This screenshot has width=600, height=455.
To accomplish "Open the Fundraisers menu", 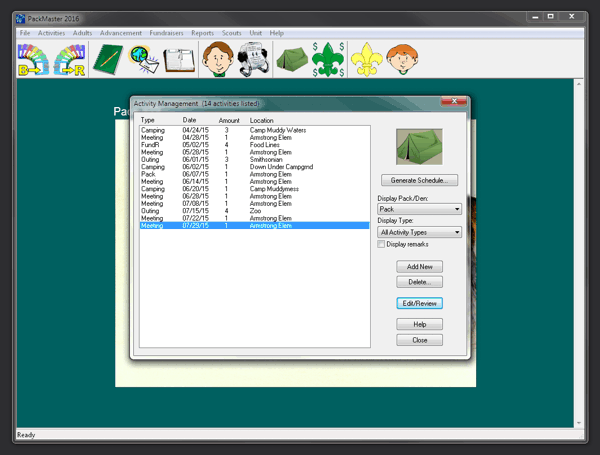I will click(166, 33).
